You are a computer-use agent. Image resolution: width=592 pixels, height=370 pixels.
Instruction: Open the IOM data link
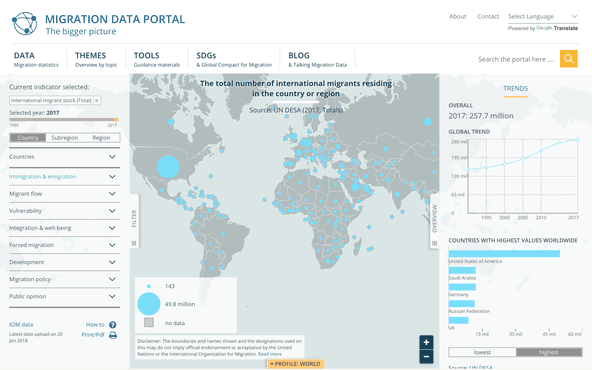[21, 325]
